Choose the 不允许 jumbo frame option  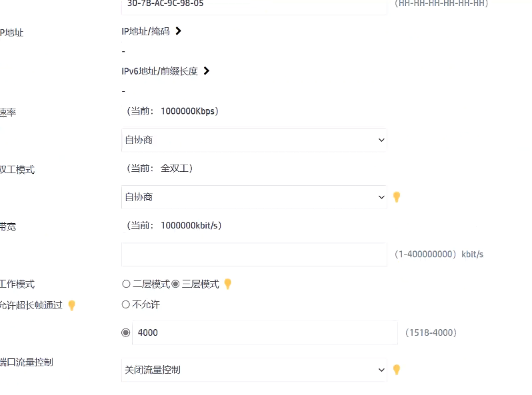coord(126,304)
